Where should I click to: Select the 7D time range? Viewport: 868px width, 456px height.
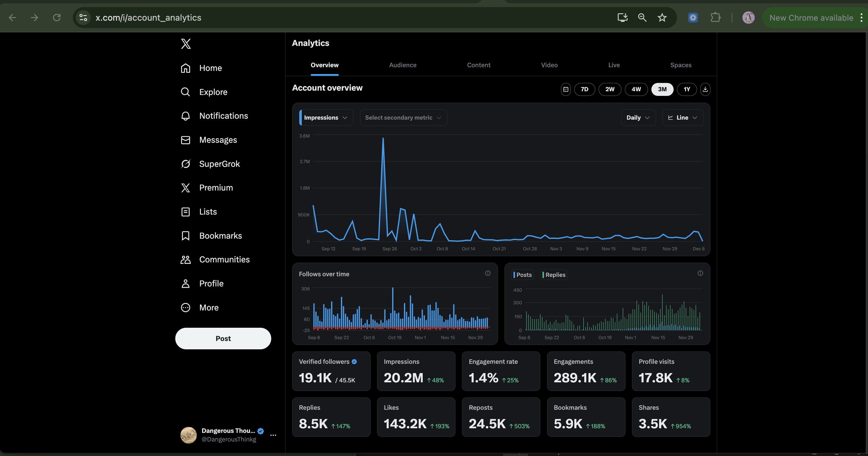click(x=584, y=89)
